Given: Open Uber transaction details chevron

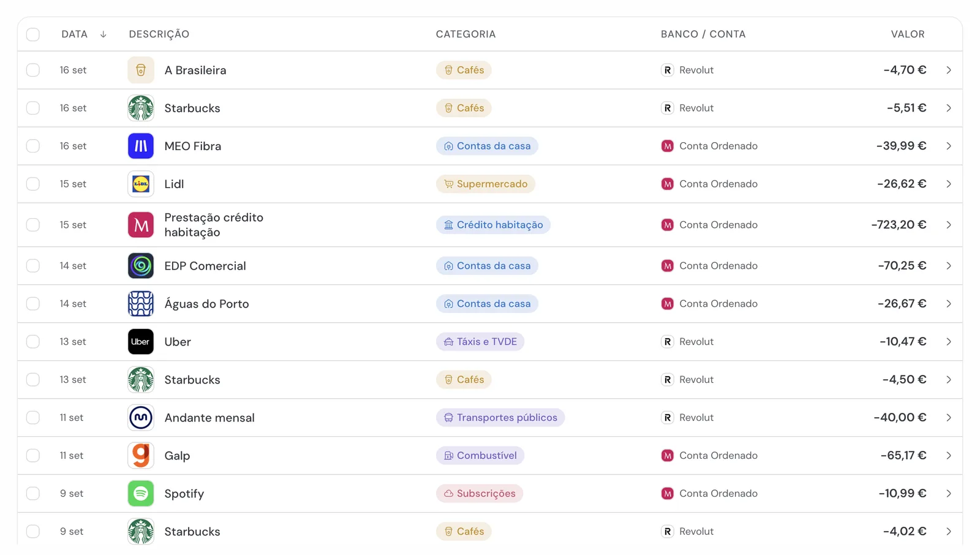Looking at the screenshot, I should tap(949, 342).
